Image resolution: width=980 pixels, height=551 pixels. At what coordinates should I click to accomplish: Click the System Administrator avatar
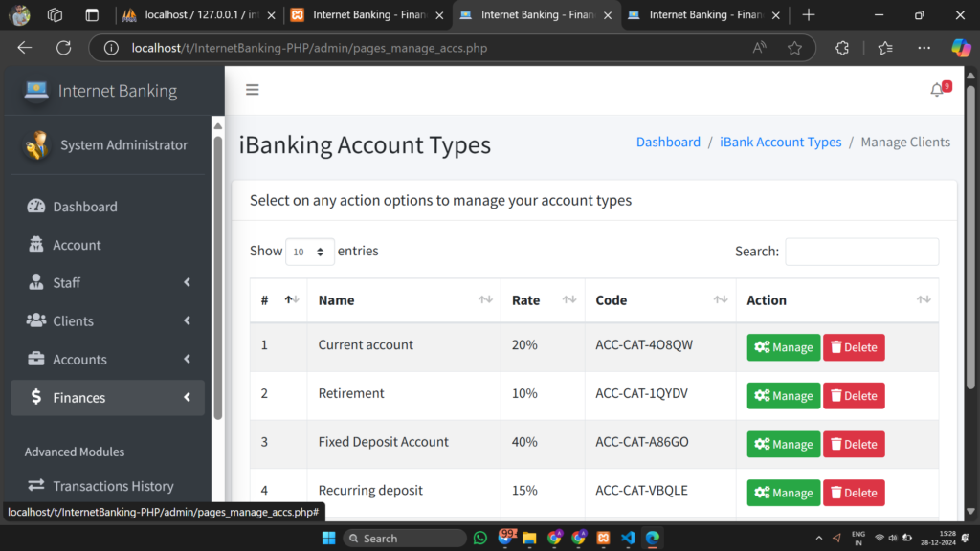[x=36, y=145]
